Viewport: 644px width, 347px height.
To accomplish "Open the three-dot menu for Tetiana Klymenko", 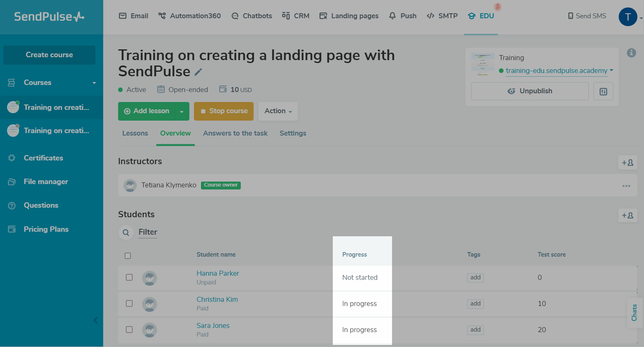I will [626, 186].
